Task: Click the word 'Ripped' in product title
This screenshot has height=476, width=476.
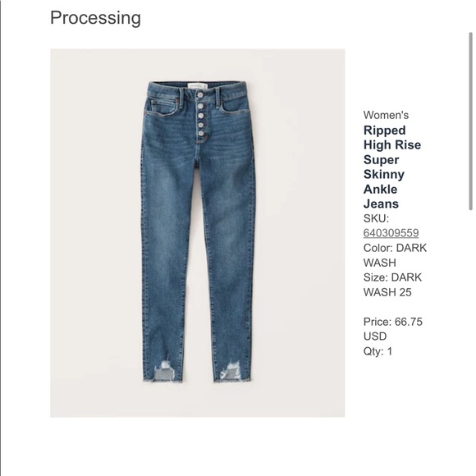Action: tap(384, 130)
